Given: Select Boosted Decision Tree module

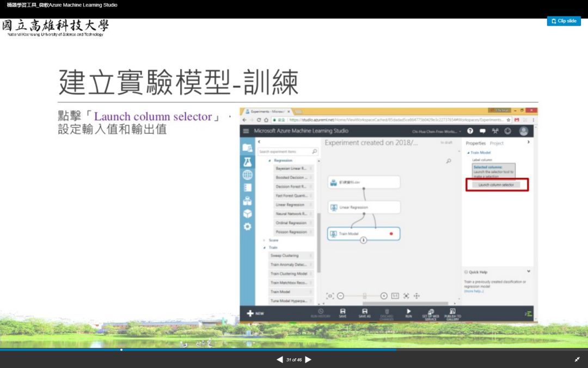Looking at the screenshot, I should tap(293, 177).
